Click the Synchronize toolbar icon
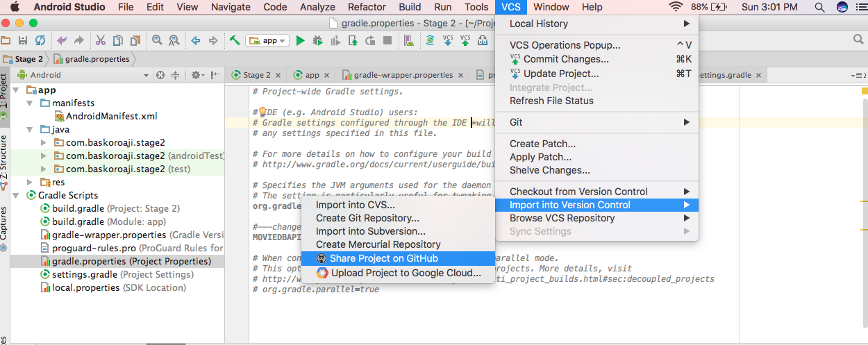 pos(40,41)
